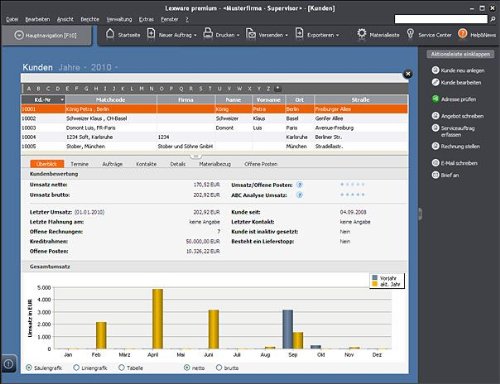
Task: Open the Drucken dropdown arrow
Action: (x=238, y=35)
